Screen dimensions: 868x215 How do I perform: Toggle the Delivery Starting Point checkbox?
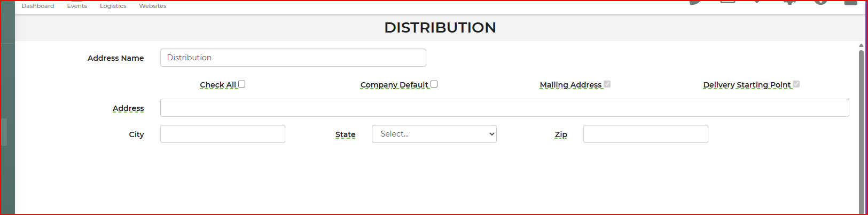(x=796, y=84)
